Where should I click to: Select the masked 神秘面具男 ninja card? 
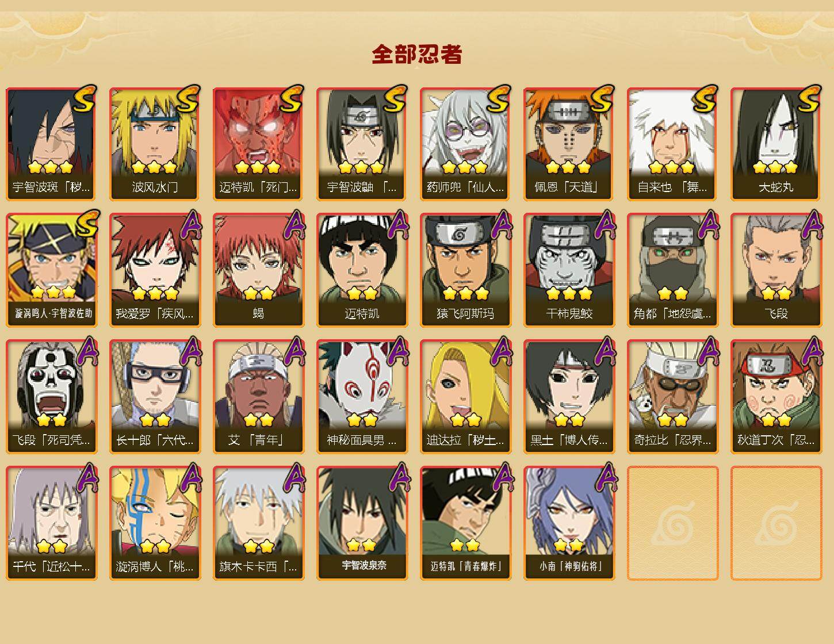coord(362,397)
